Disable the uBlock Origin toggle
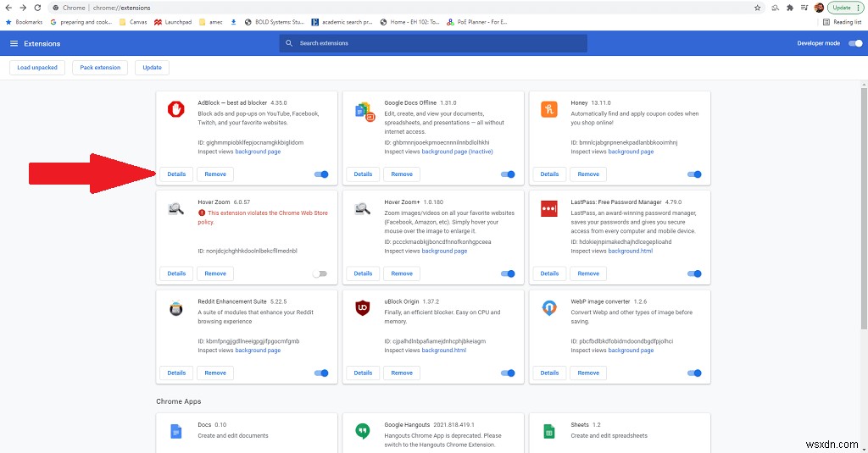Image resolution: width=868 pixels, height=453 pixels. [508, 373]
